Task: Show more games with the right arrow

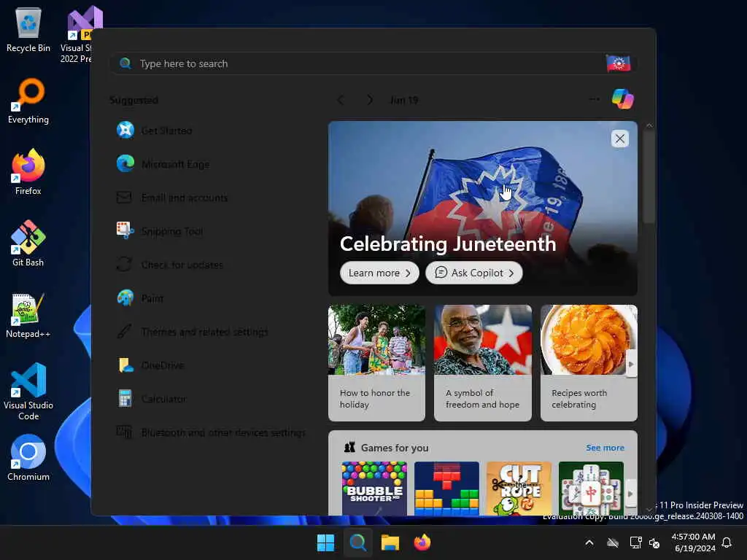Action: point(630,494)
